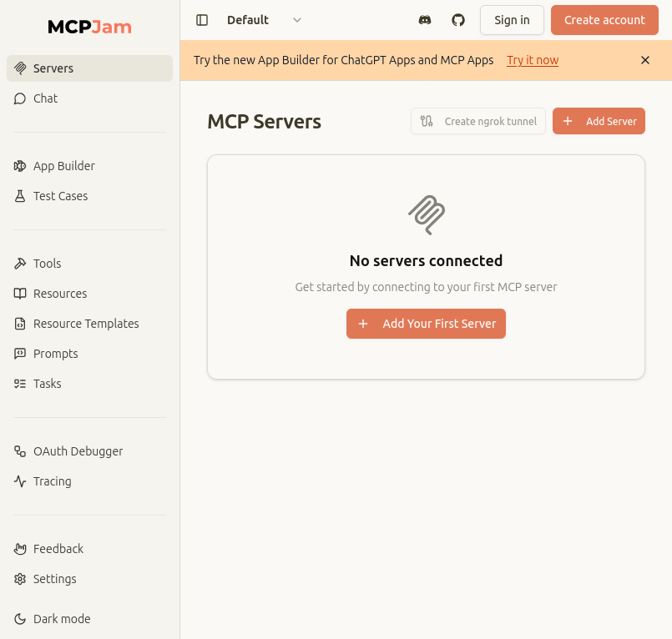Click the OAuth Debugger icon

click(20, 451)
